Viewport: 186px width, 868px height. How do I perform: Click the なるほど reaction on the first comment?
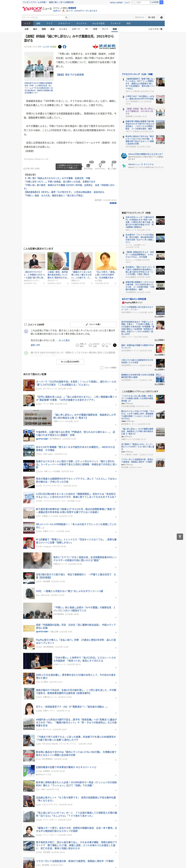pos(94,345)
